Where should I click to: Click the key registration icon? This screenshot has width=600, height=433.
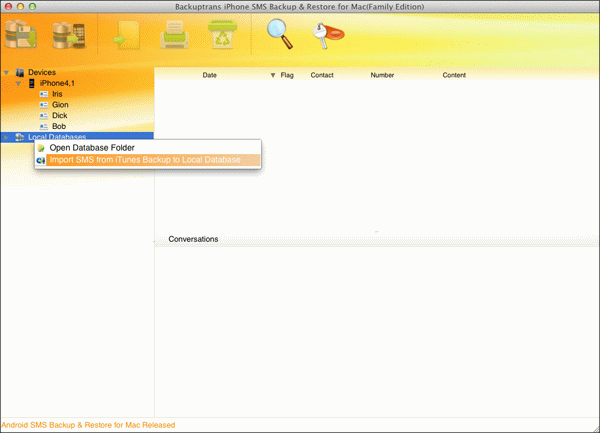328,35
